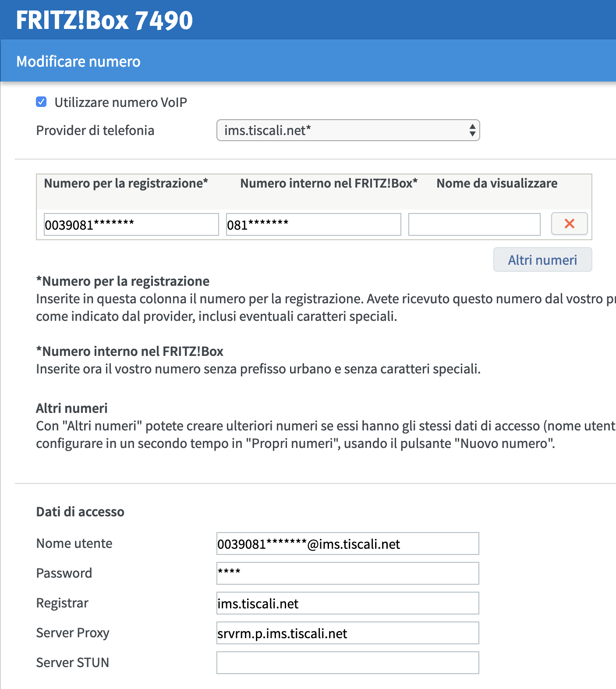Click the Password label
Viewport: 616px width, 689px height.
[x=64, y=573]
